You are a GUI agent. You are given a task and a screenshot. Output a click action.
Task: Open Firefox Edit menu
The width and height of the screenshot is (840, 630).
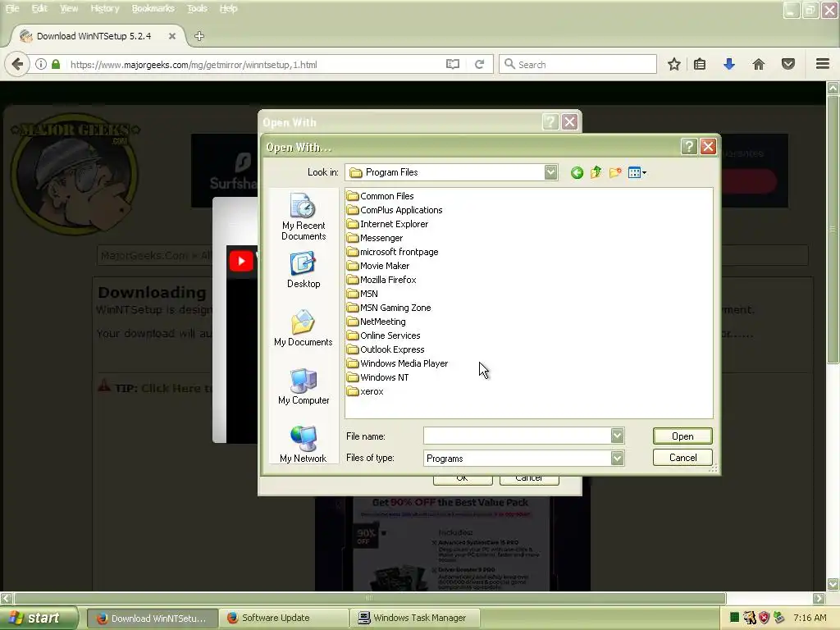(x=39, y=8)
